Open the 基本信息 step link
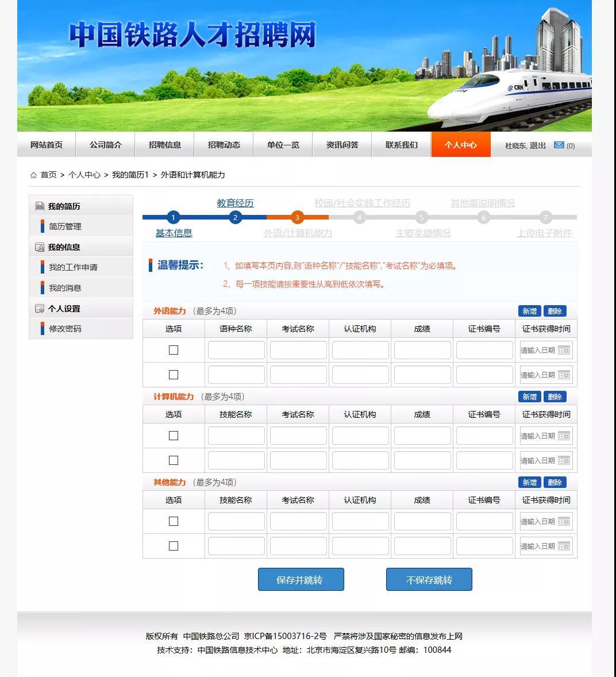616x677 pixels. coord(174,233)
